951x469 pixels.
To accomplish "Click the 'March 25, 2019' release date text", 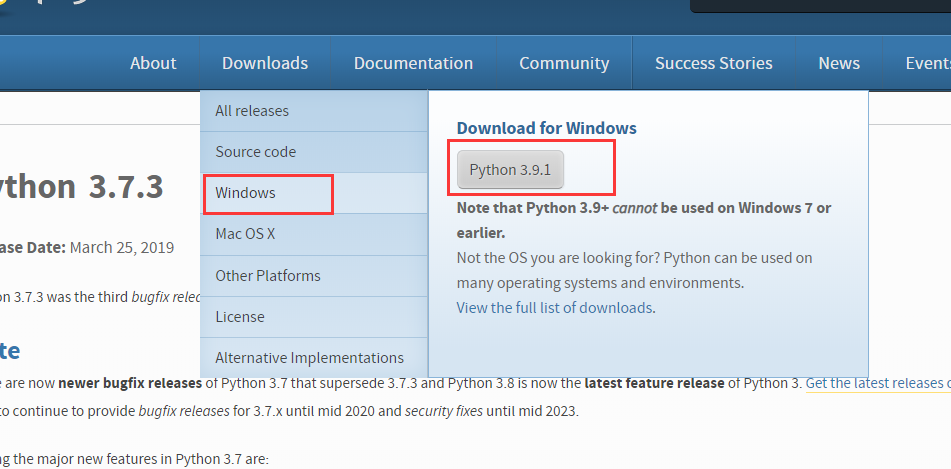I will [122, 248].
